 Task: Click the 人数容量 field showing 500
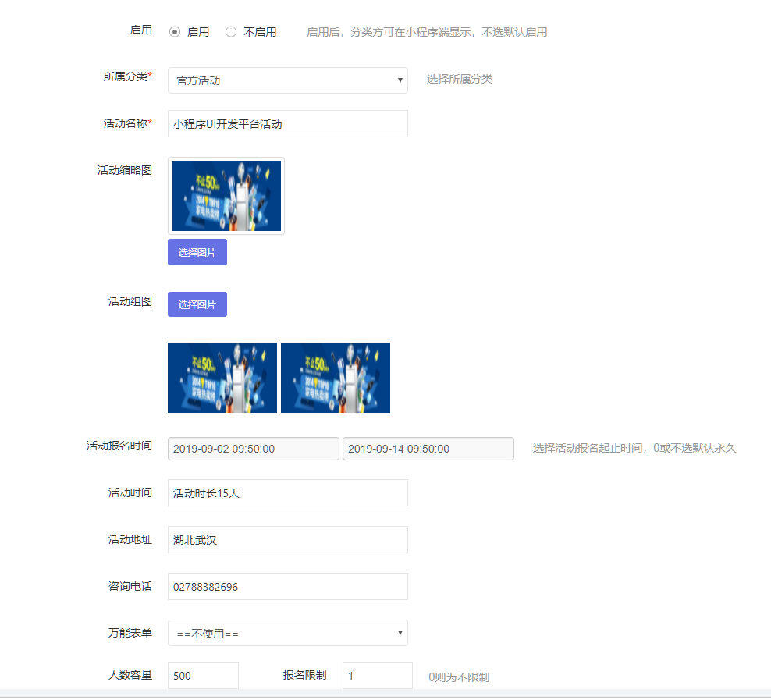[203, 676]
